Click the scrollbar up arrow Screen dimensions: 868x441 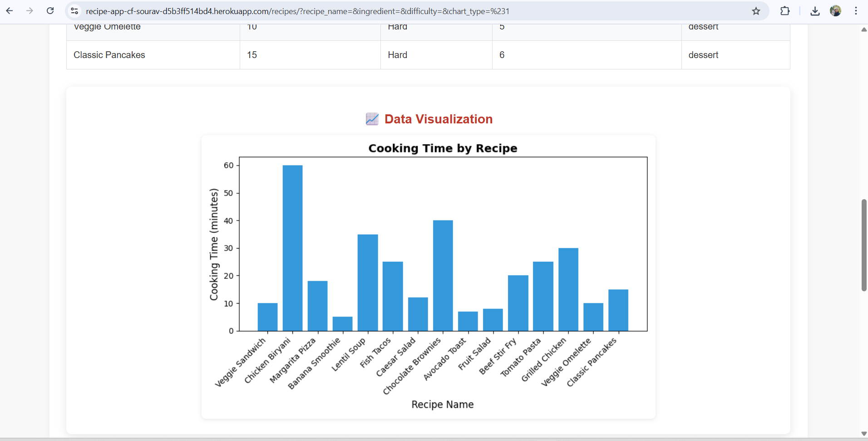[x=863, y=29]
